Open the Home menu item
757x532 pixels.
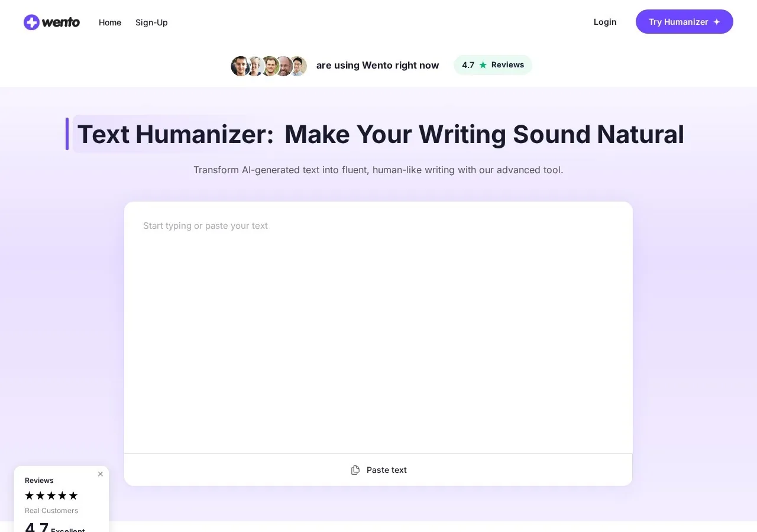110,22
